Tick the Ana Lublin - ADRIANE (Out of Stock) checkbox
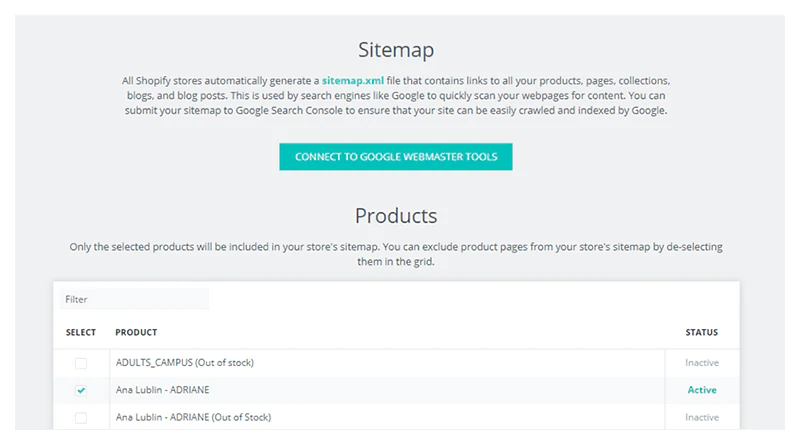The image size is (800, 445). (81, 417)
